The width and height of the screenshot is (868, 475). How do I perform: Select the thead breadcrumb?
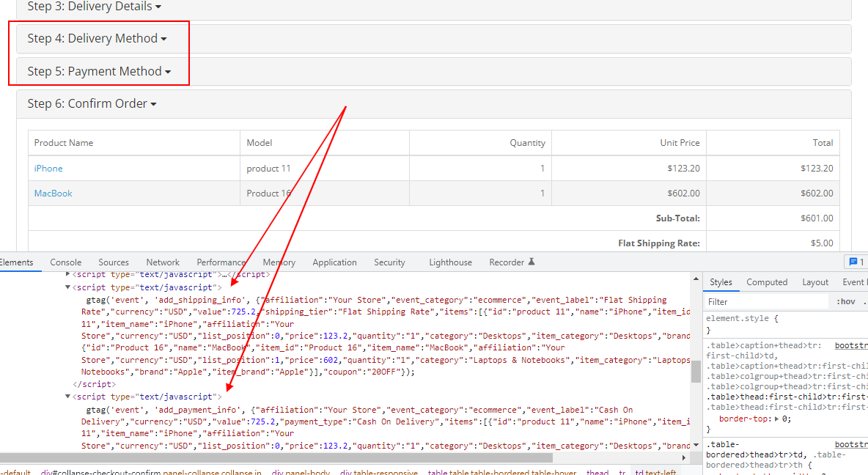[x=597, y=472]
